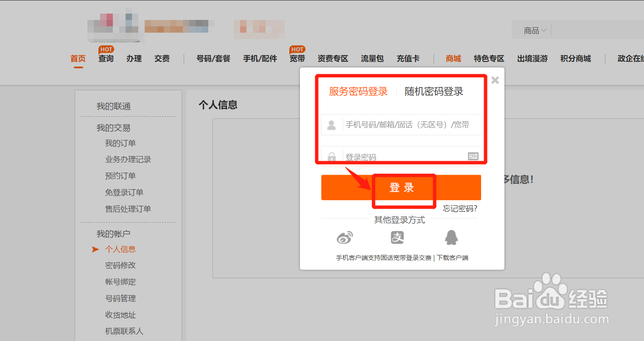The width and height of the screenshot is (644, 341).
Task: Log in via the Alipay icon
Action: point(398,238)
